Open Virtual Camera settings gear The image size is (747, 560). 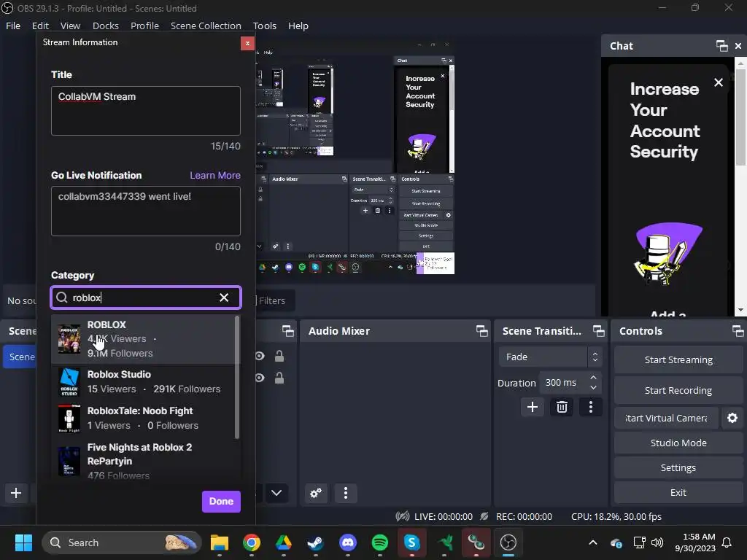[x=732, y=418]
